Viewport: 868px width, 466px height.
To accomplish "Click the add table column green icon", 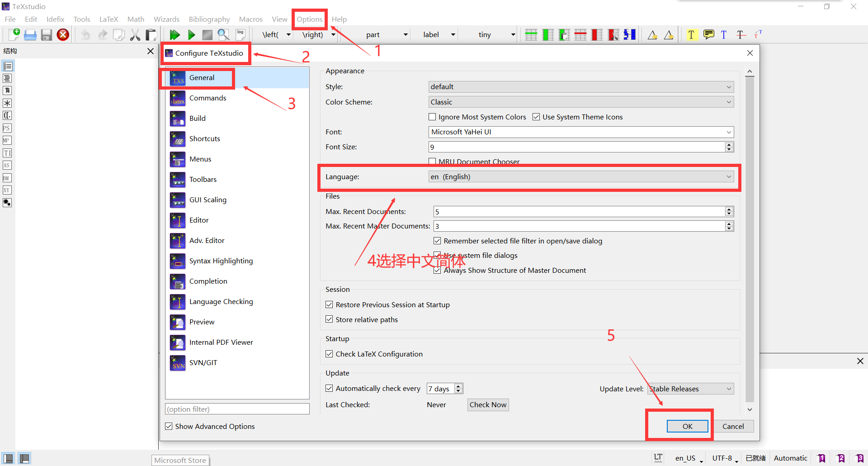I will pyautogui.click(x=548, y=35).
